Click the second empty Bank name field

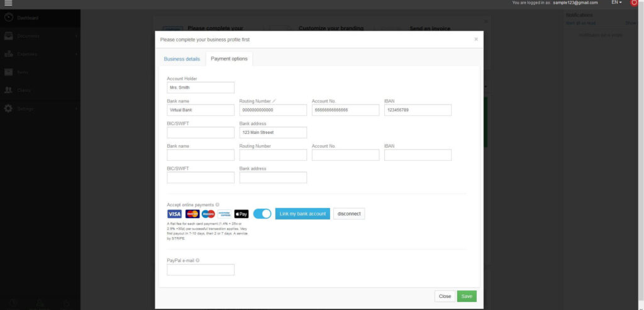pyautogui.click(x=201, y=155)
